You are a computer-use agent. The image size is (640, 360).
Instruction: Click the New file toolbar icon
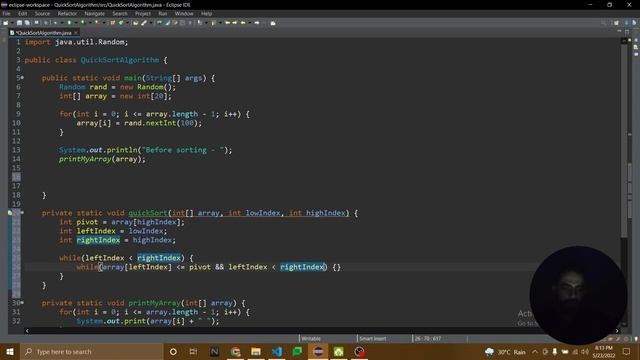click(6, 23)
